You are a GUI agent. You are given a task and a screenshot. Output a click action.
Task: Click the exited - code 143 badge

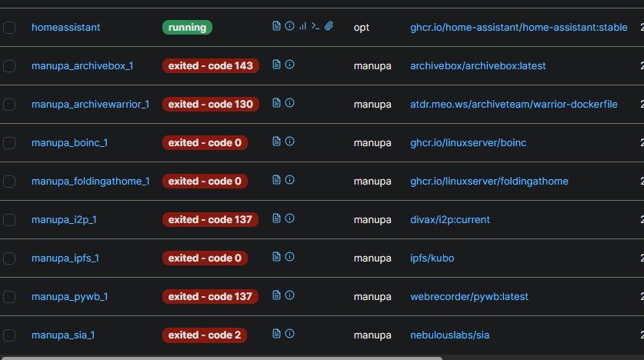211,66
